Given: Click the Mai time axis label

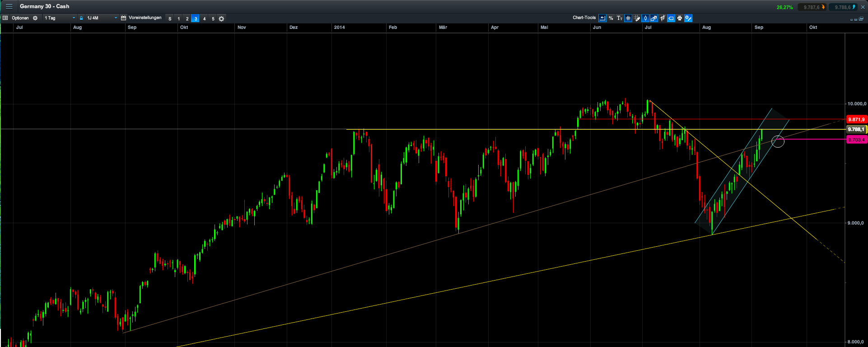Looking at the screenshot, I should (544, 27).
